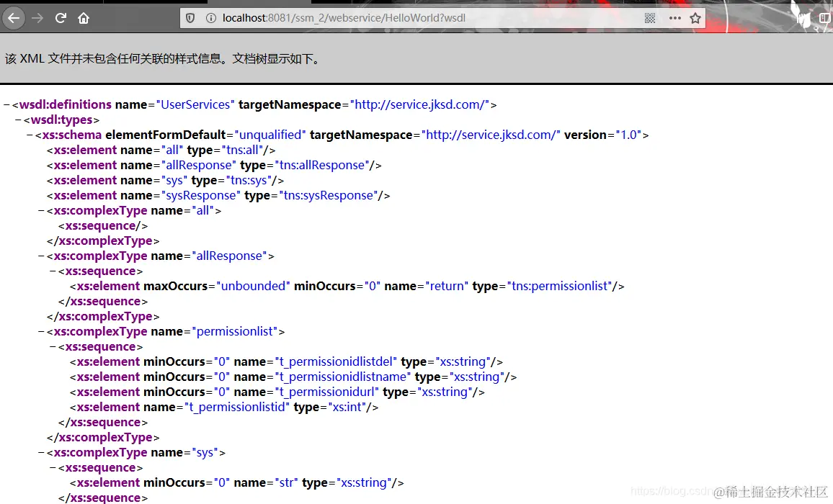Viewport: 833px width, 504px height.
Task: Click the XML no-style-information notice text
Action: pyautogui.click(x=164, y=58)
